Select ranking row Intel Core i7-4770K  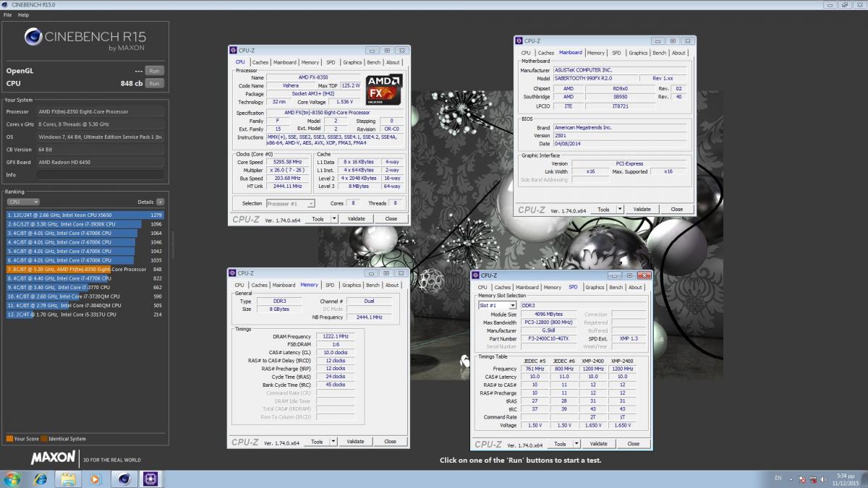click(85, 278)
